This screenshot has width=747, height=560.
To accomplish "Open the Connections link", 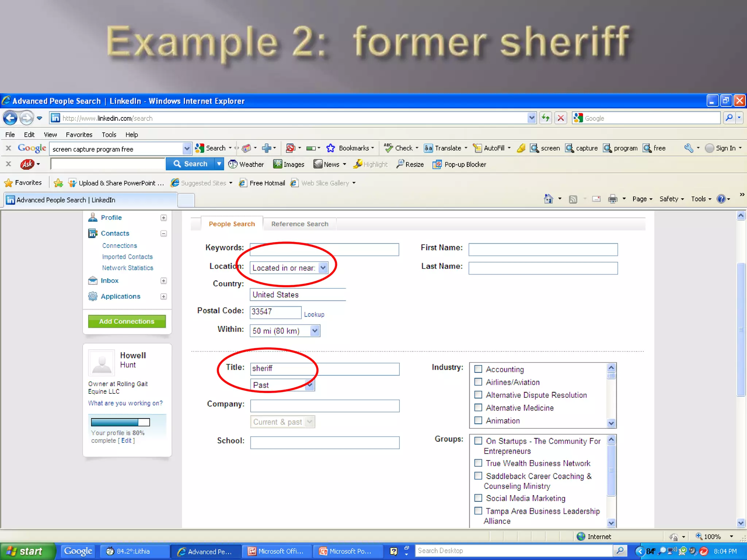I will (x=120, y=246).
